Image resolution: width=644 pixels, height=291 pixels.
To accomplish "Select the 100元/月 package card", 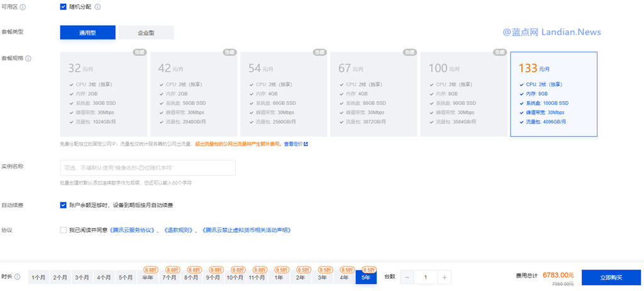I will tap(464, 94).
